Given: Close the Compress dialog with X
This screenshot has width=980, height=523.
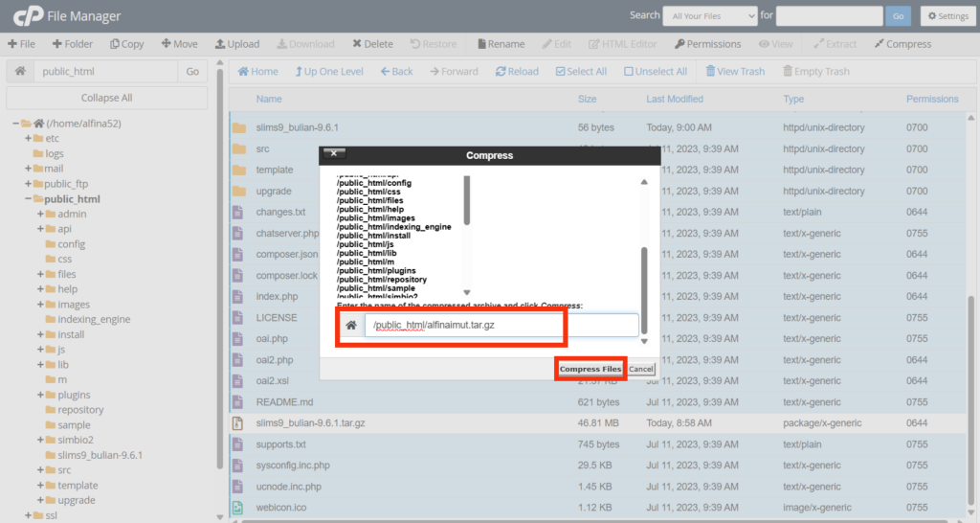Looking at the screenshot, I should [x=333, y=153].
